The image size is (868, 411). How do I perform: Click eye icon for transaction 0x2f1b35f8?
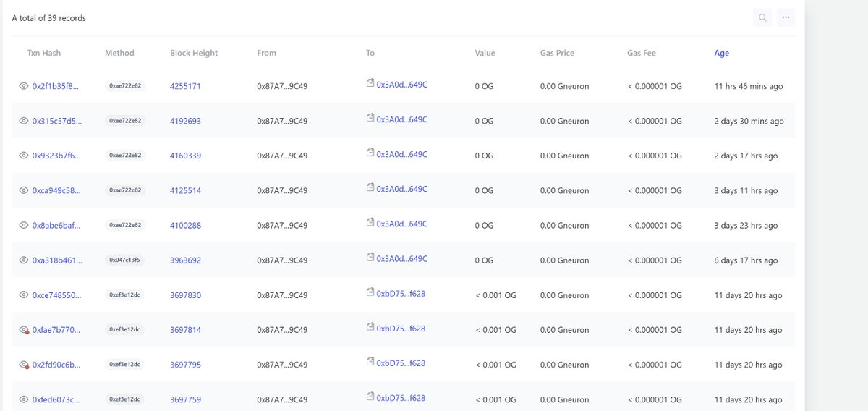point(24,86)
